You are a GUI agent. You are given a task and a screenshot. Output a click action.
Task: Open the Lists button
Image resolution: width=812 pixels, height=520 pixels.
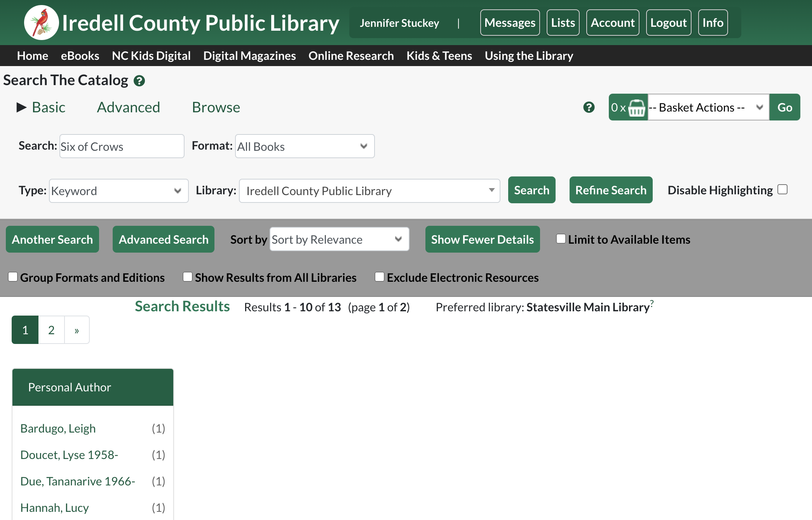[563, 23]
